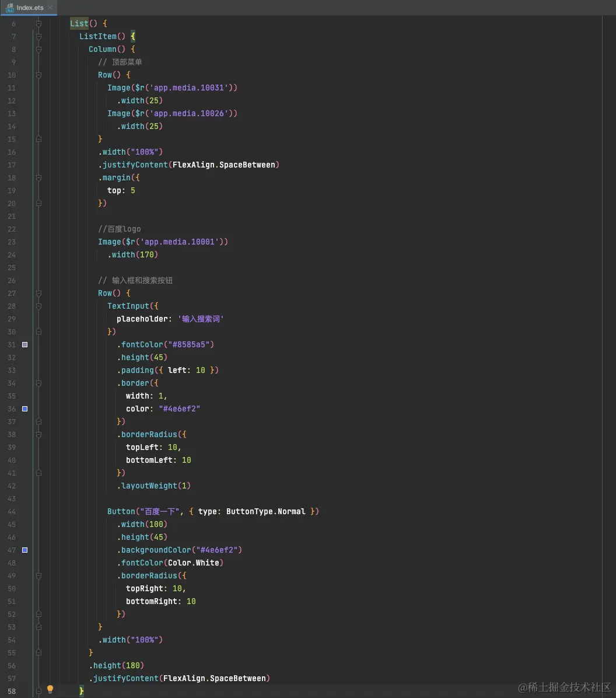Click the '// 顶部菜单' comment on line 9
Image resolution: width=616 pixels, height=698 pixels.
coord(120,62)
